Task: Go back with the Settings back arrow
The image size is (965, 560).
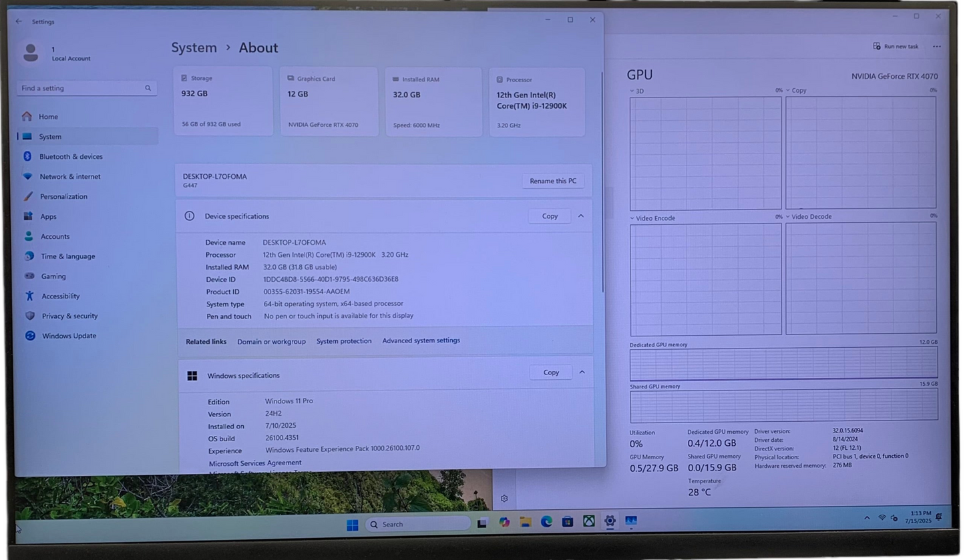Action: [19, 21]
